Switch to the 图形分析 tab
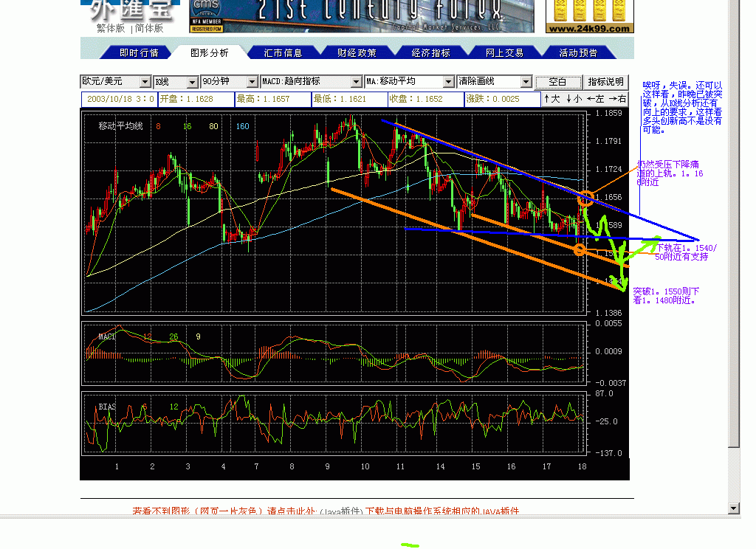Viewport: 756px width, 549px height. point(209,52)
